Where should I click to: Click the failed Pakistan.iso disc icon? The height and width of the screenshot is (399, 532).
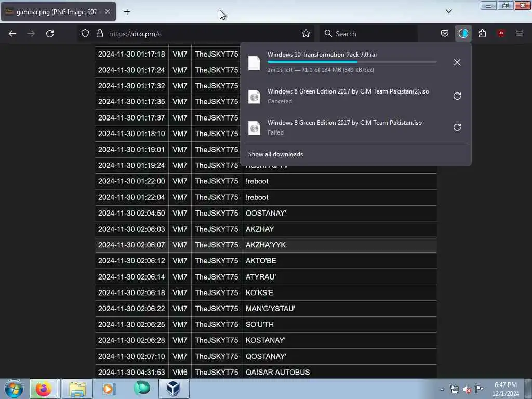(254, 128)
